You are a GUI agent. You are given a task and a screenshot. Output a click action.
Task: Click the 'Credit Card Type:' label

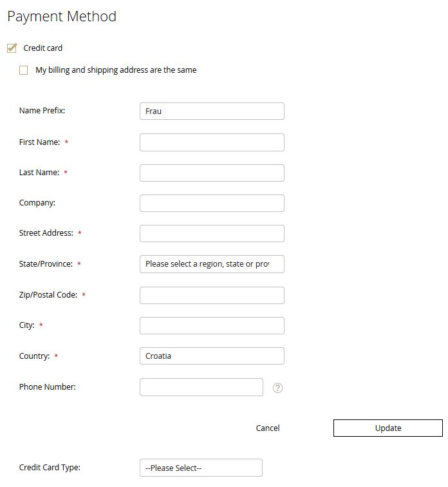pyautogui.click(x=50, y=468)
